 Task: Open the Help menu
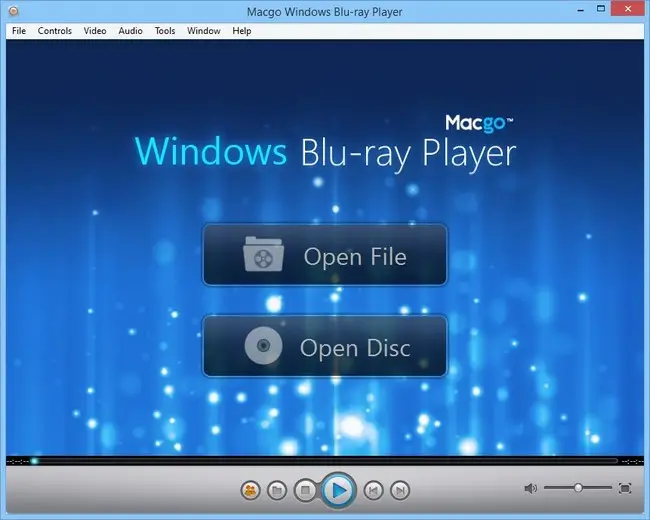[x=242, y=31]
